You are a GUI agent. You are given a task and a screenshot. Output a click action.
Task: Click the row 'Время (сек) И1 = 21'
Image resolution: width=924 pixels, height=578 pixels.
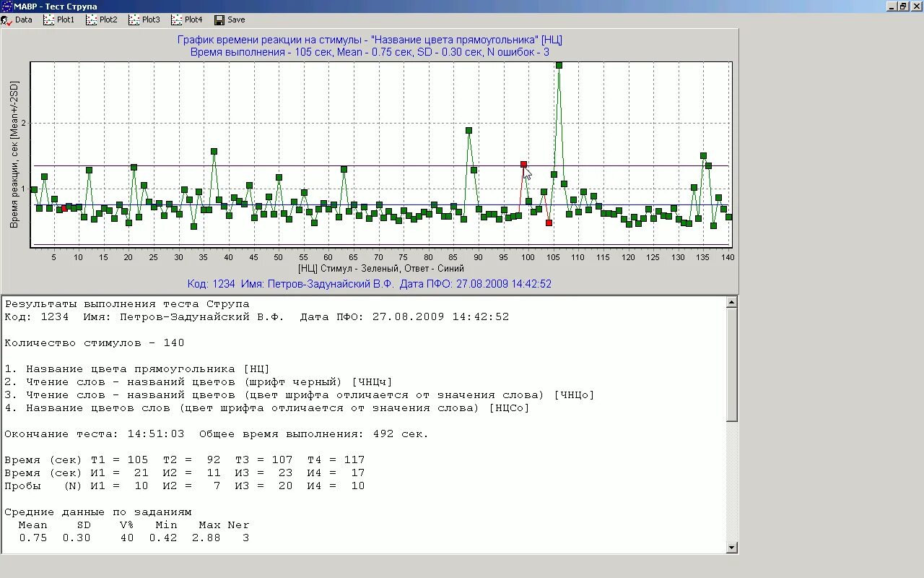click(185, 473)
